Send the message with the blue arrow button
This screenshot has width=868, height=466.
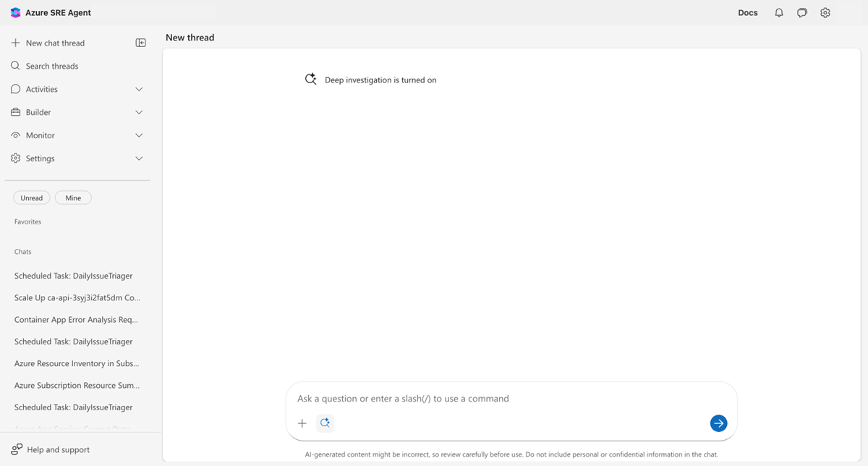718,423
